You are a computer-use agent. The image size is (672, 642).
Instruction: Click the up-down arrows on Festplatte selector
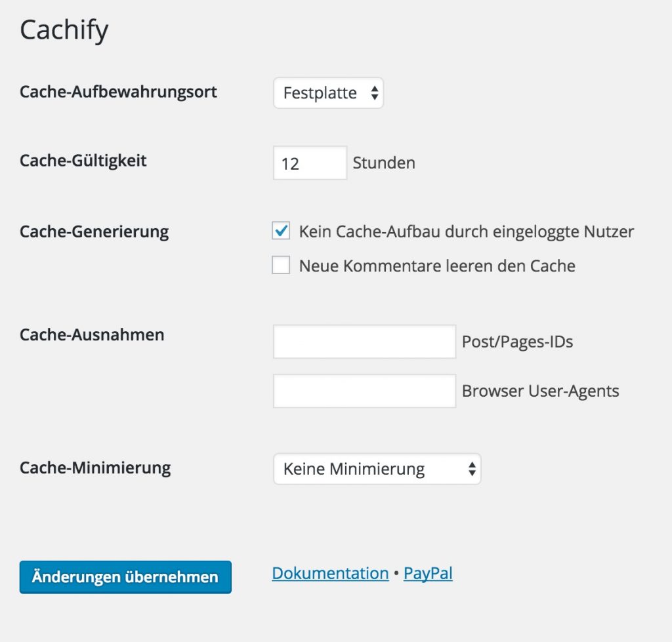(x=376, y=93)
